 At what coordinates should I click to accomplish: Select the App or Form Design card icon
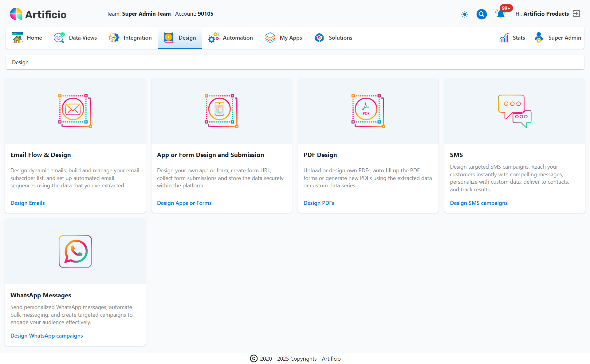[x=221, y=111]
